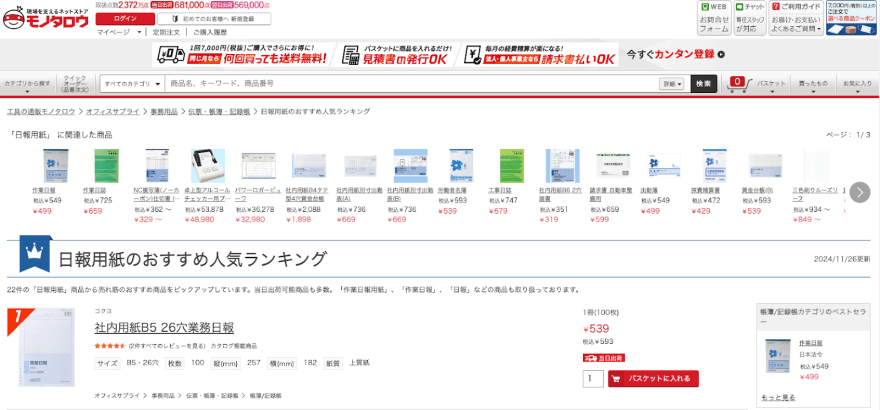Open the すべてのカテゴリ category selector
The image size is (880, 410).
click(x=132, y=84)
